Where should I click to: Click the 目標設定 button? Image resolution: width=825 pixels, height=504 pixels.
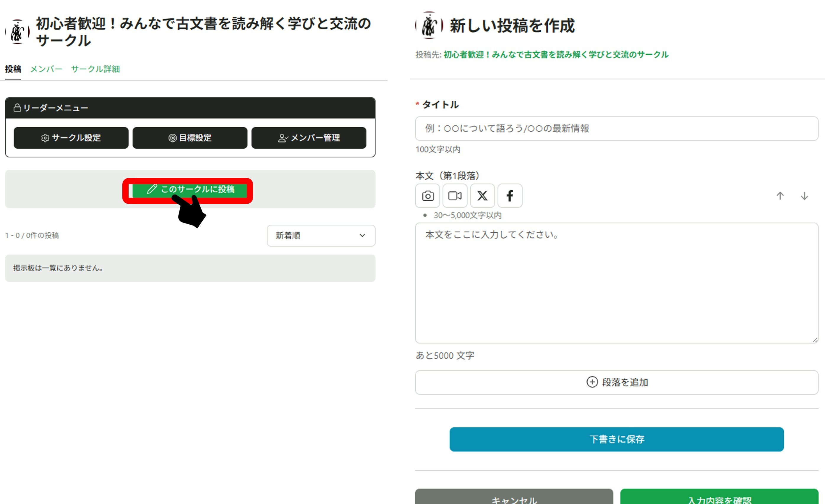(190, 138)
